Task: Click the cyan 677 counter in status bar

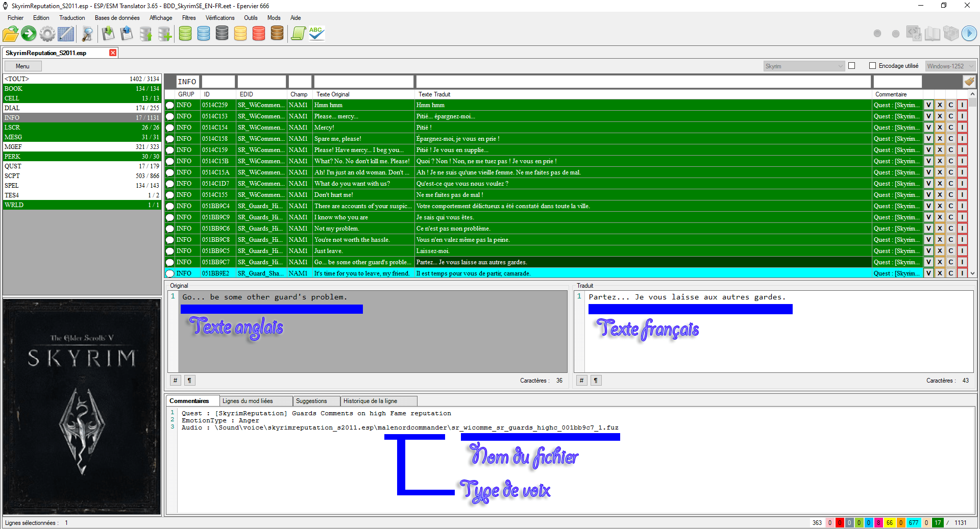Action: pyautogui.click(x=913, y=522)
